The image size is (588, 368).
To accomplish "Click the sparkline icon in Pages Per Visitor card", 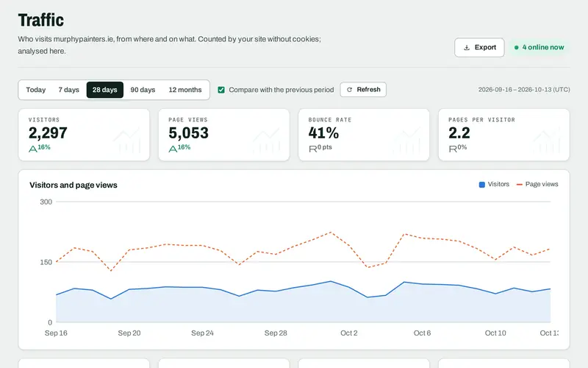I will (x=546, y=140).
